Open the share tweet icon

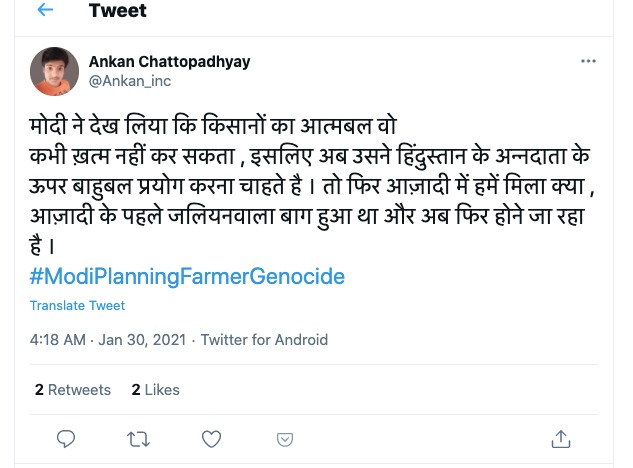(x=561, y=438)
